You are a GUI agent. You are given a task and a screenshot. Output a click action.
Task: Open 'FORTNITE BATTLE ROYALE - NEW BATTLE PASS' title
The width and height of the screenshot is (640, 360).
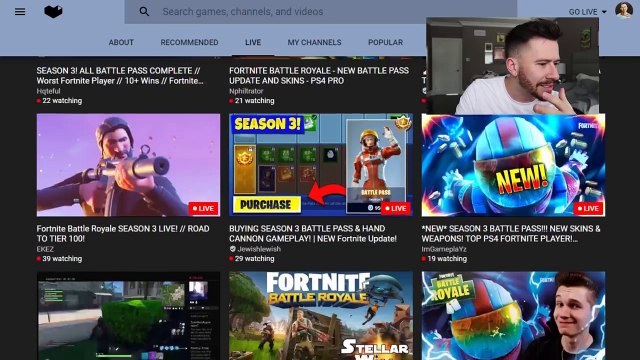coord(319,76)
